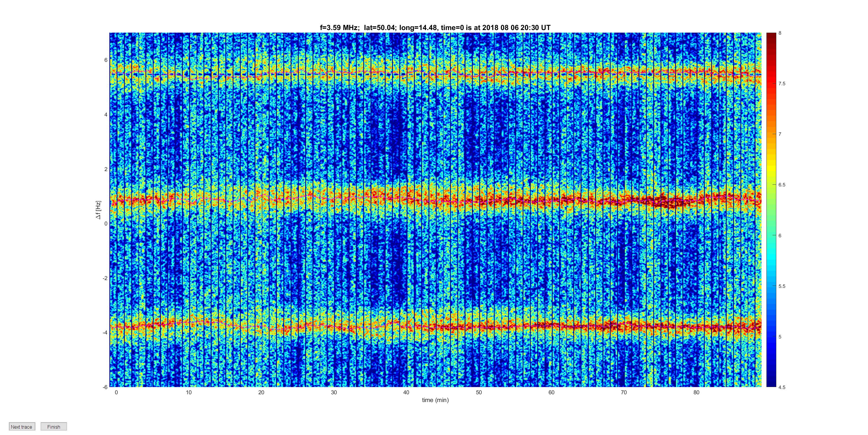Click the 'time (min)' x-axis label

click(435, 400)
